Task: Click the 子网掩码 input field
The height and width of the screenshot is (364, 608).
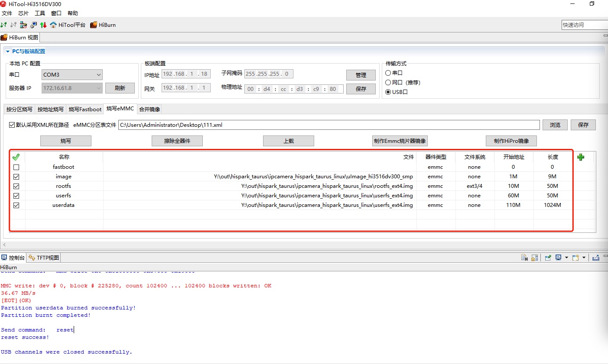Action: click(269, 74)
